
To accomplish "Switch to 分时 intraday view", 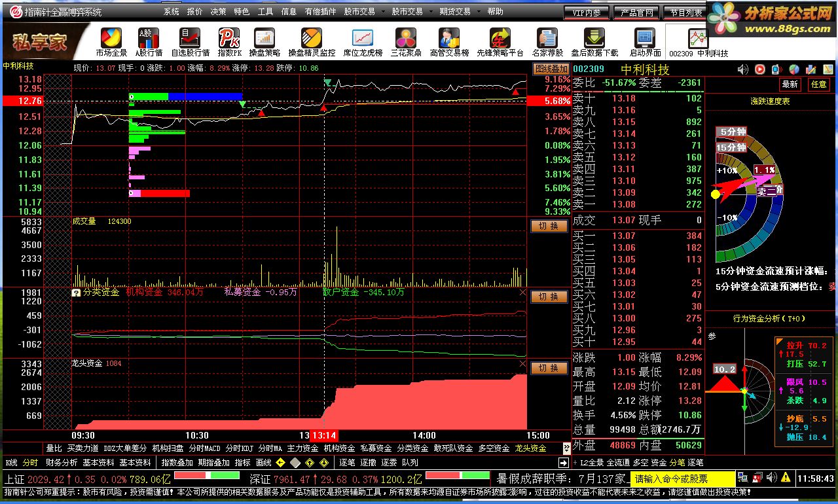I will (31, 463).
